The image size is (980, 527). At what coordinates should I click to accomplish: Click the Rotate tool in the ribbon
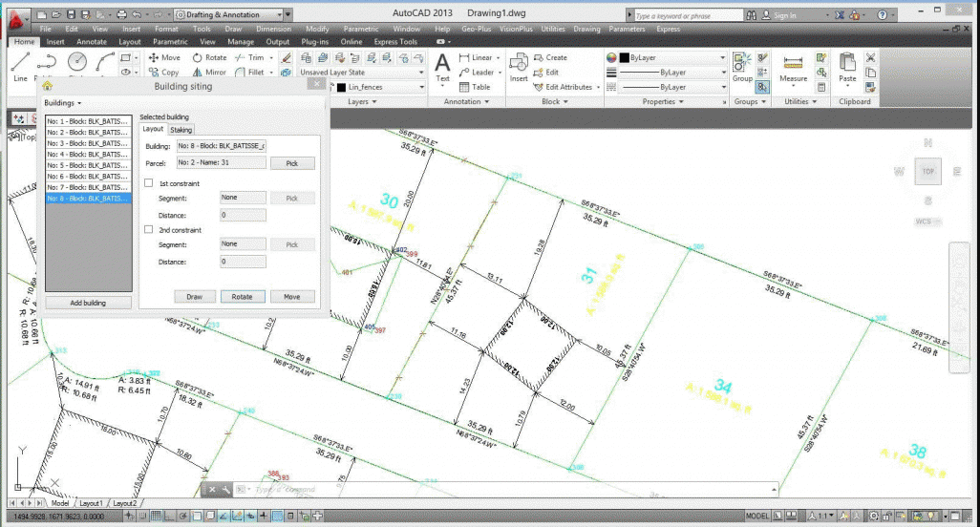point(210,57)
